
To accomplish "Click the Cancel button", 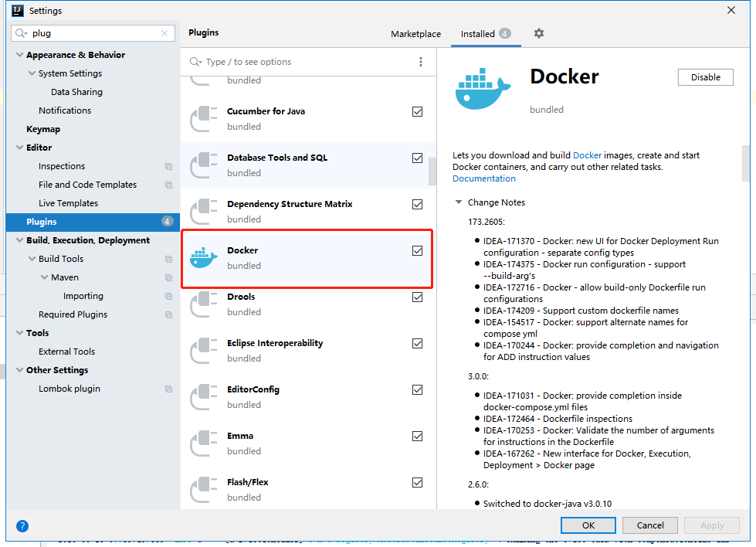I will pos(650,525).
